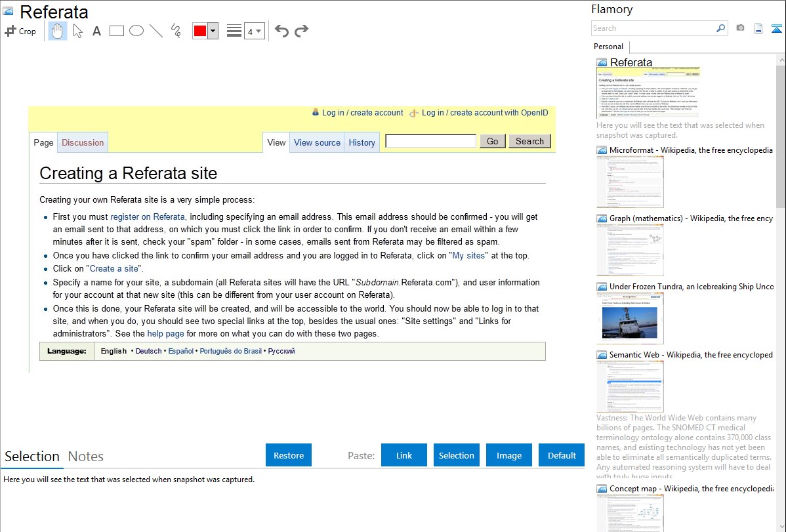
Task: Click the window icon beside the main Referata heading
Action: (8, 11)
